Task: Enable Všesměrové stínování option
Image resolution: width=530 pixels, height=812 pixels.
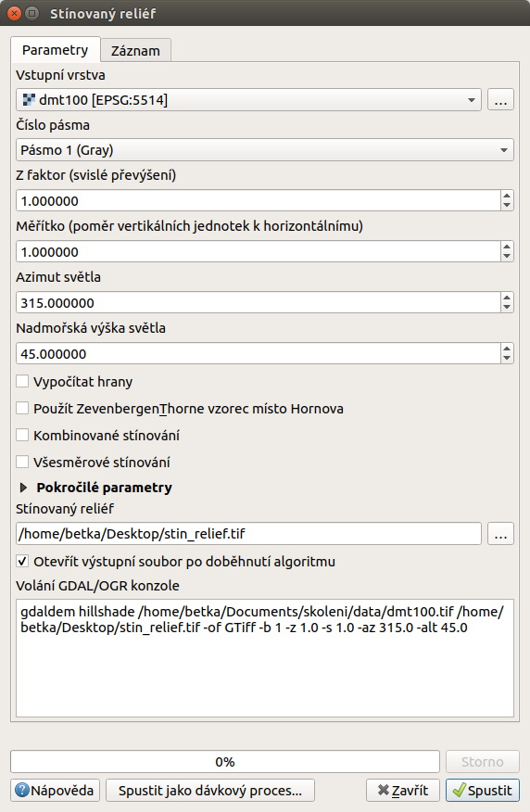Action: tap(22, 462)
